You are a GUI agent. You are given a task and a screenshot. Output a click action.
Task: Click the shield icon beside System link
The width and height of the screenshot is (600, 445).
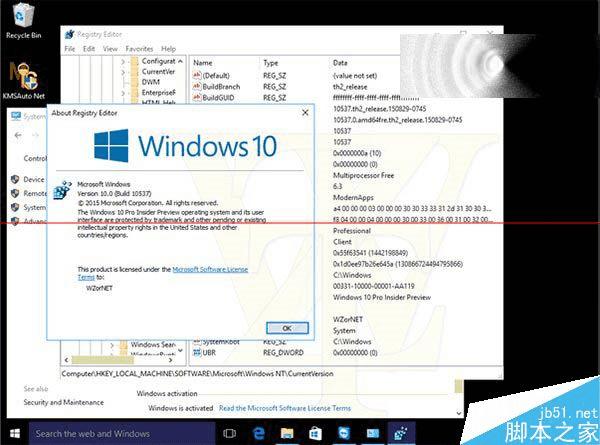pos(15,207)
